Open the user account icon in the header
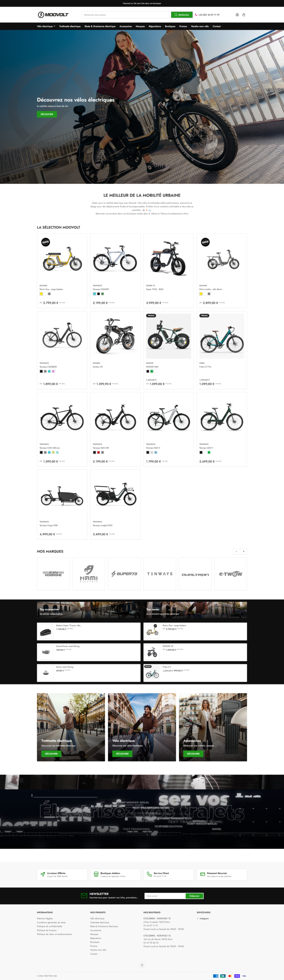284x980 pixels. tap(237, 15)
